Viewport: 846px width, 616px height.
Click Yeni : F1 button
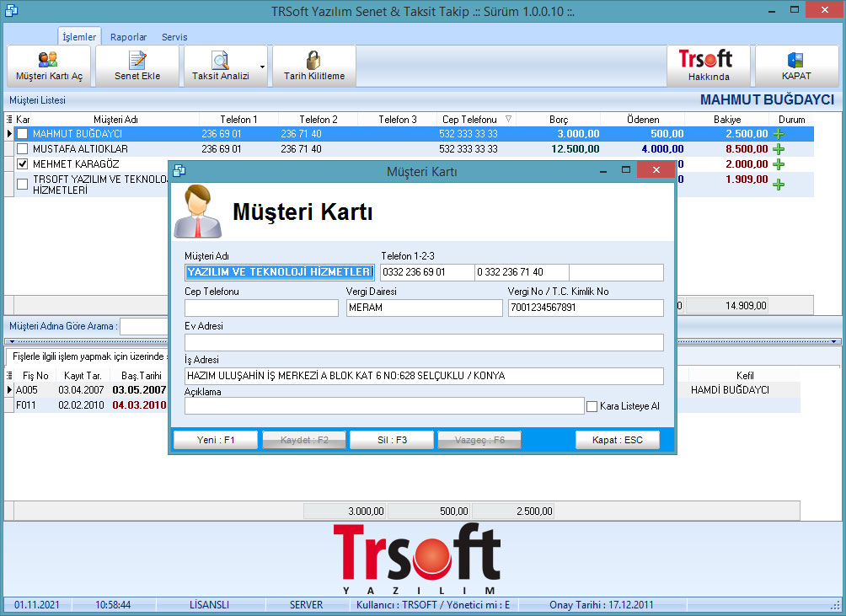click(x=215, y=440)
